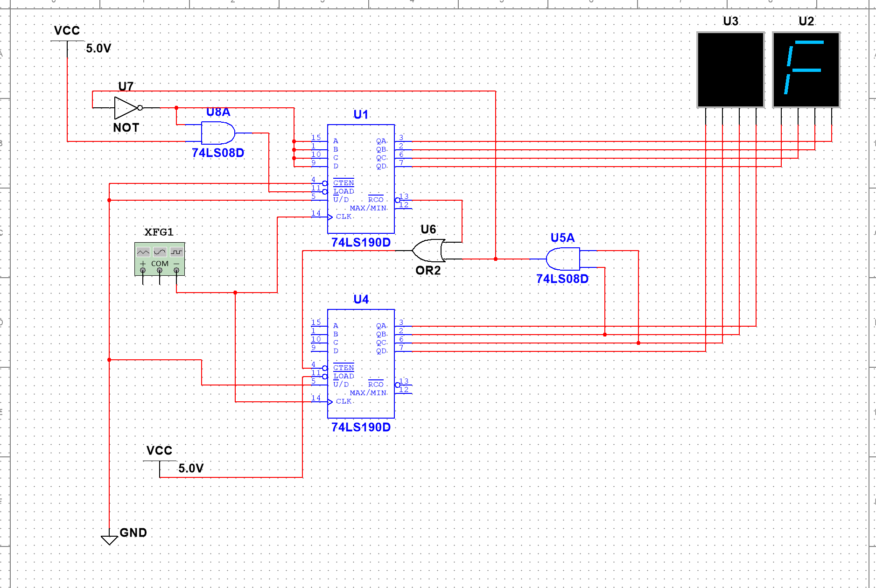Image resolution: width=876 pixels, height=588 pixels.
Task: Click the QA pin 3 on U4
Action: click(403, 326)
